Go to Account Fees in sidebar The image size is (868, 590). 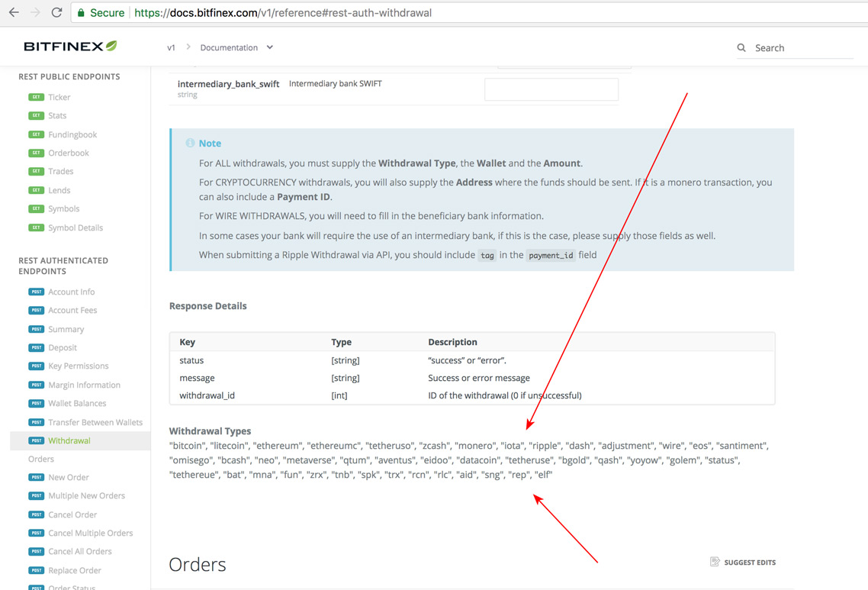pos(72,310)
